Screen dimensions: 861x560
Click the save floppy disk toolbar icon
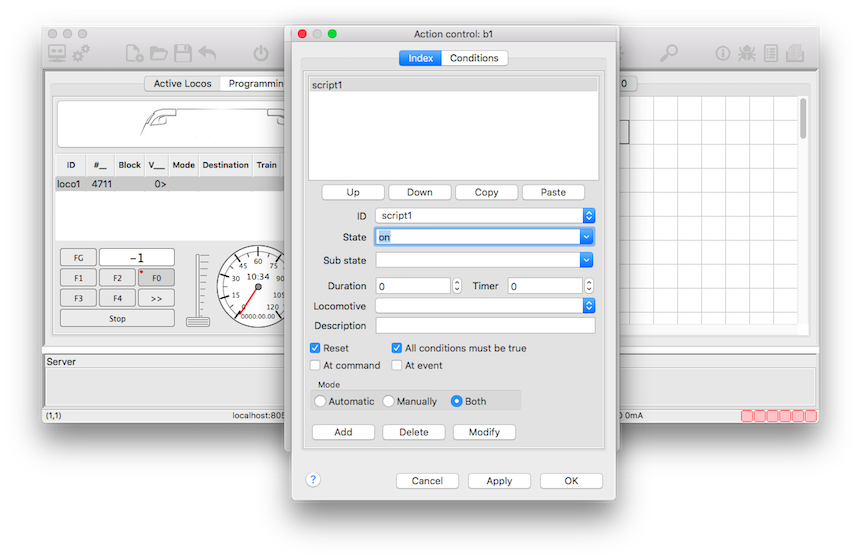coord(183,53)
